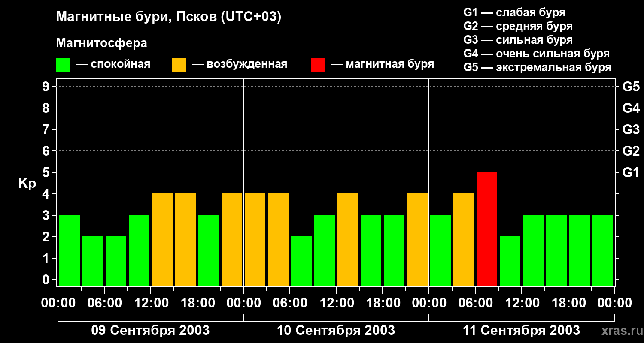
Task: Select the only Kp 2 bar on 11 Сентября
Action: click(510, 261)
